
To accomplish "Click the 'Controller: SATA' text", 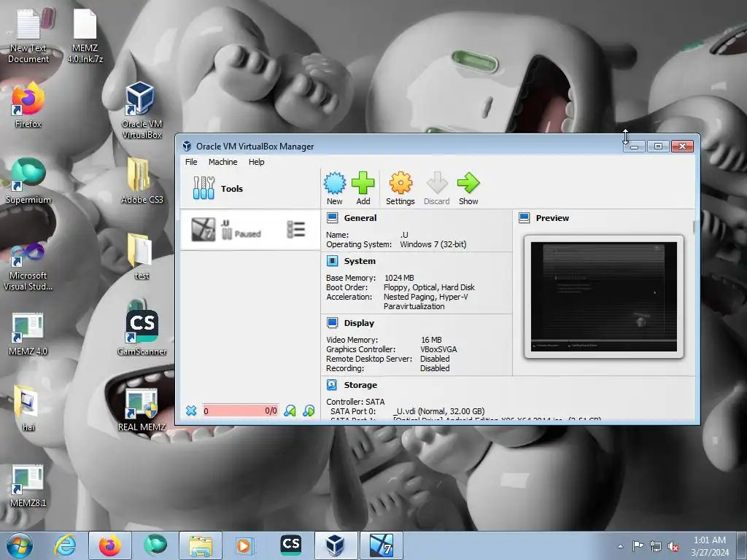I will coord(355,402).
